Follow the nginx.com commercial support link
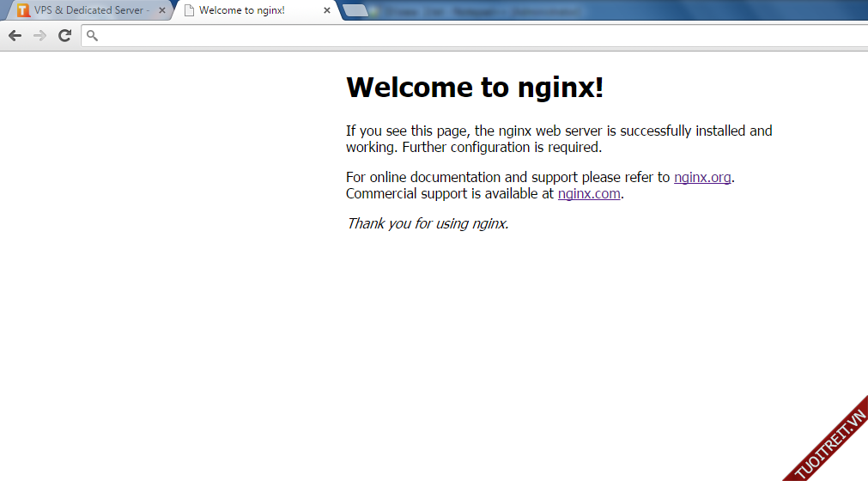 coord(588,193)
